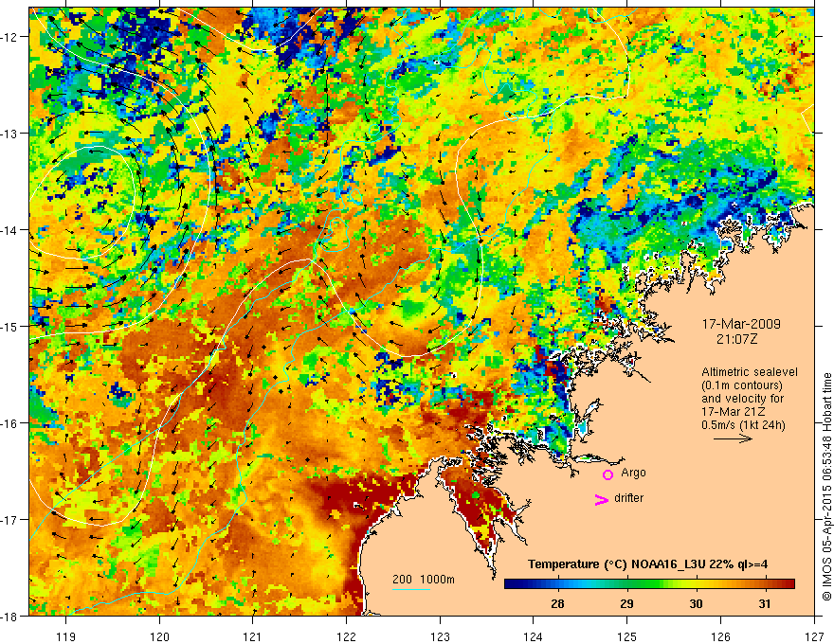Click the '0.5m/s (1kt 24h)' text
834x644 pixels.
(x=743, y=425)
